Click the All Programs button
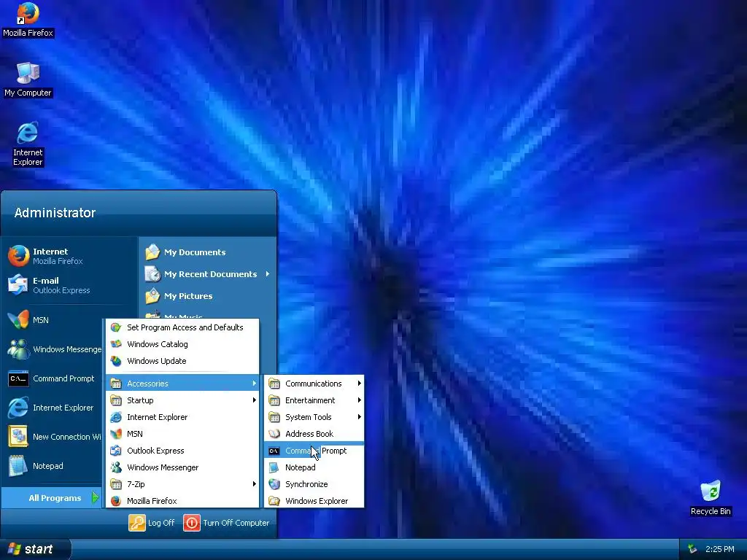The width and height of the screenshot is (747, 560). 52,497
